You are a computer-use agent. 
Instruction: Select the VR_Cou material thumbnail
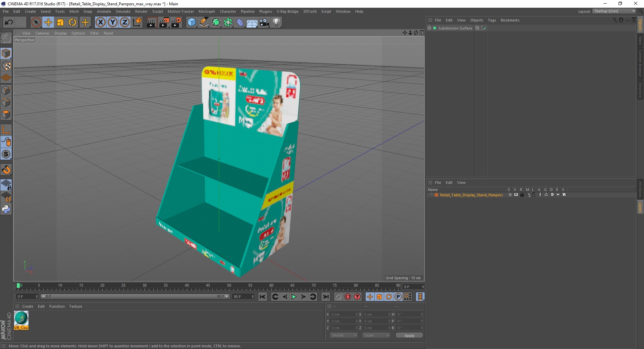[x=21, y=320]
